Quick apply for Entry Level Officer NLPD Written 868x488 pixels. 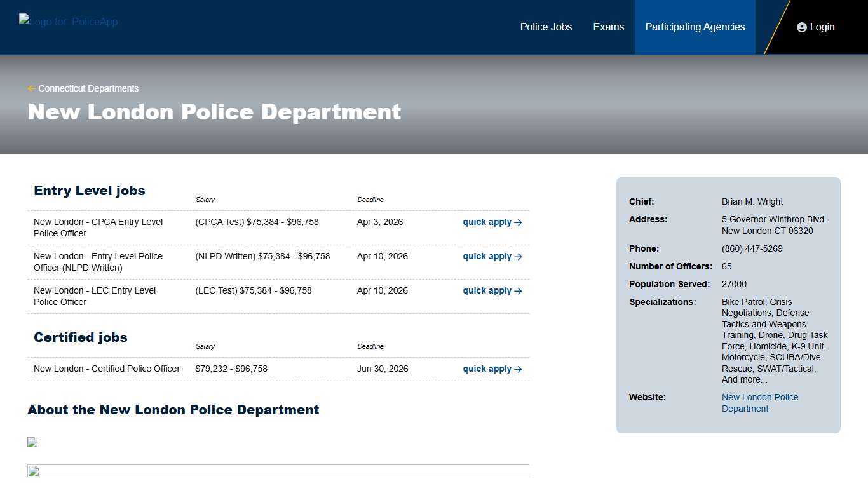click(x=487, y=257)
